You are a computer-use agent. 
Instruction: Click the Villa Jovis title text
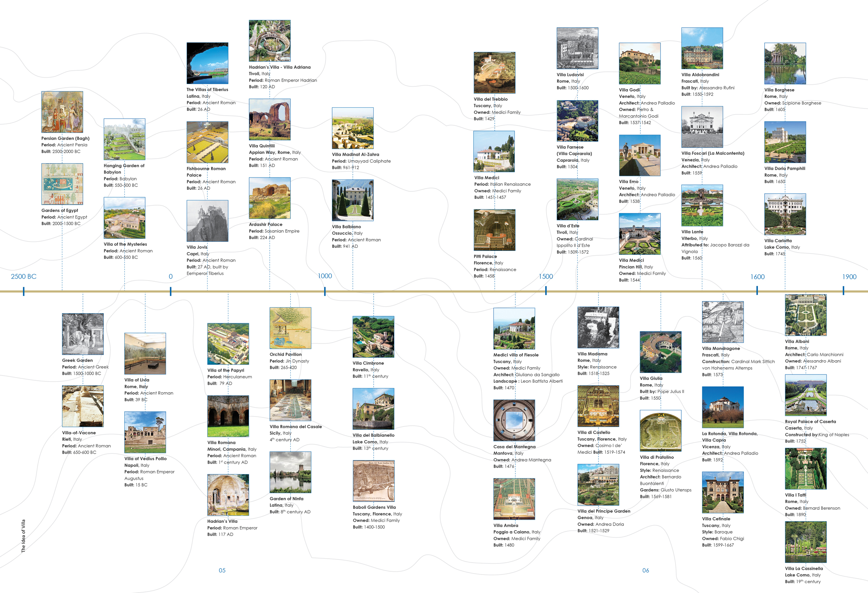click(197, 247)
